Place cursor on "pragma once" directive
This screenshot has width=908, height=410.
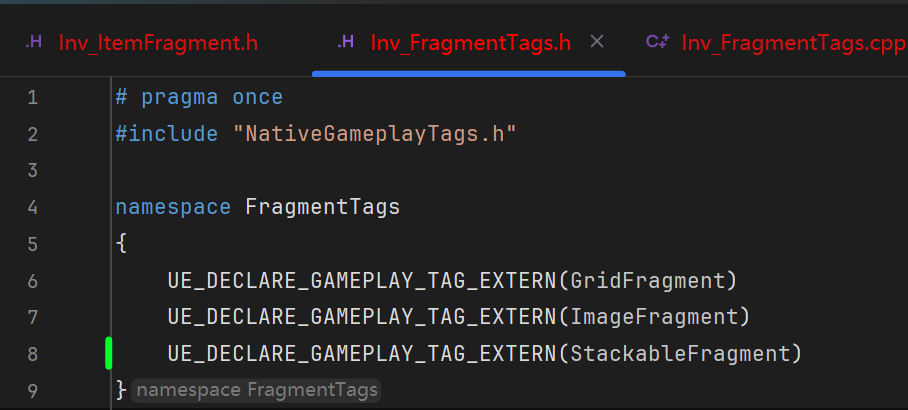212,97
